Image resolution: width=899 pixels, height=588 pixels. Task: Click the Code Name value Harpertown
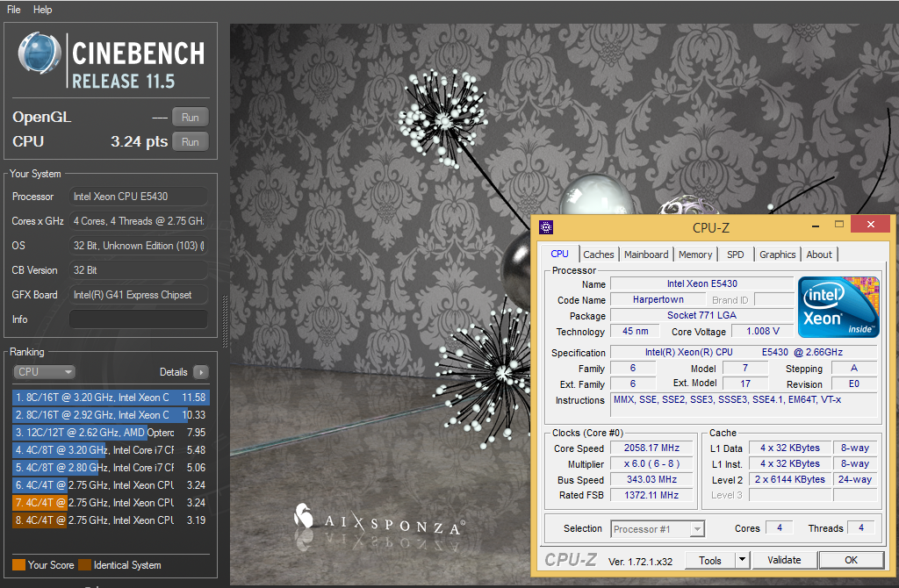[x=658, y=299]
